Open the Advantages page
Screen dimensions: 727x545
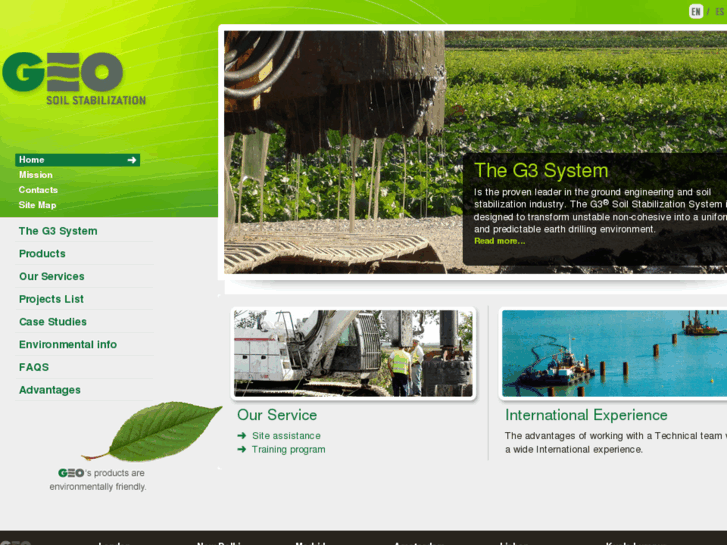[x=50, y=390]
